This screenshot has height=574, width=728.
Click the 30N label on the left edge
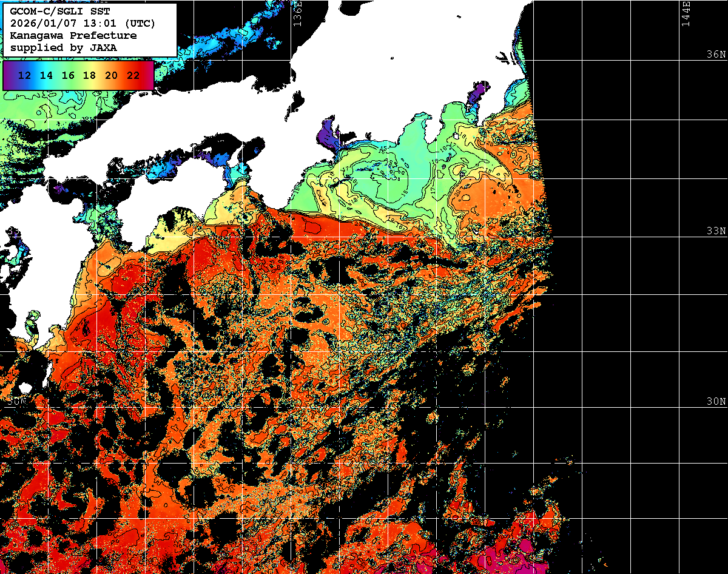coord(16,400)
